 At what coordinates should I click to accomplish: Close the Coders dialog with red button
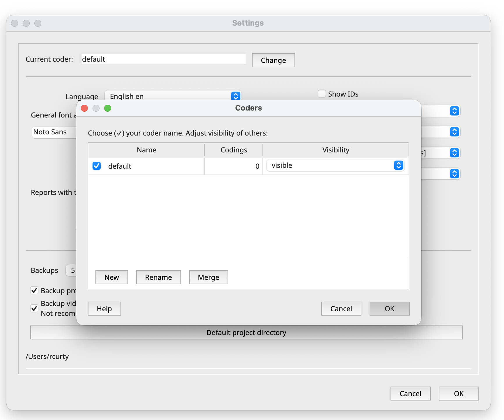click(x=84, y=108)
